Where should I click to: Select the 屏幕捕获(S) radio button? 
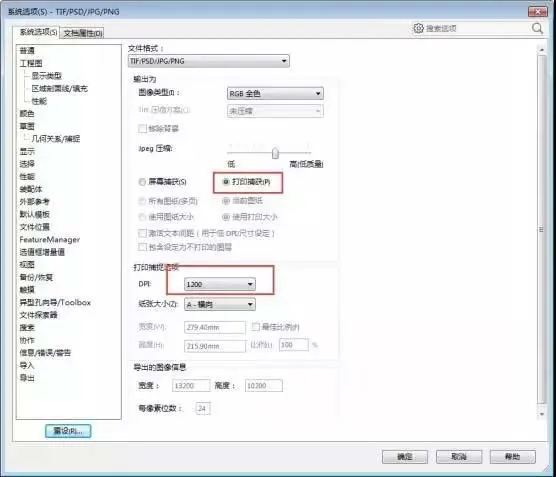142,182
